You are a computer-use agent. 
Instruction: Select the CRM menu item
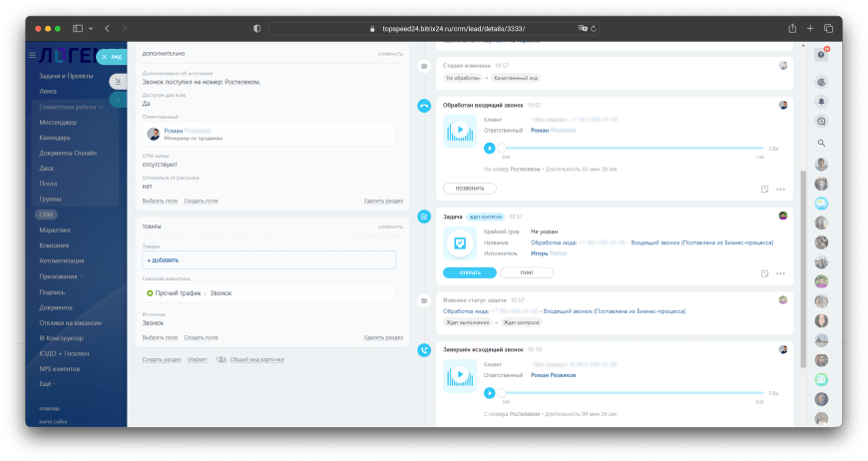[x=46, y=215]
